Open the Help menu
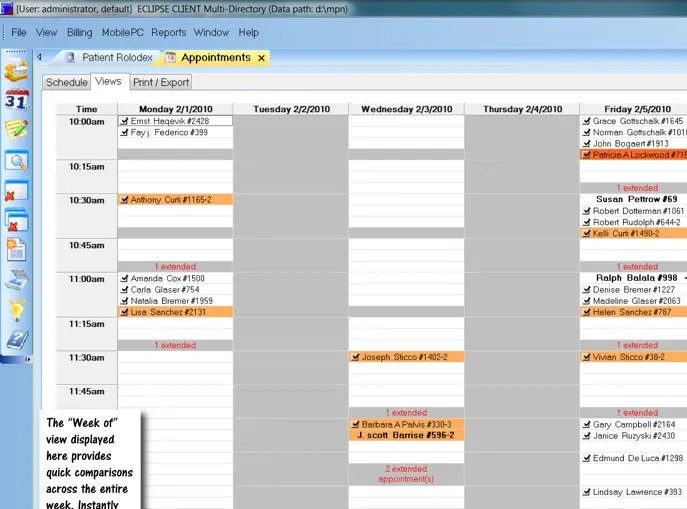 click(248, 32)
